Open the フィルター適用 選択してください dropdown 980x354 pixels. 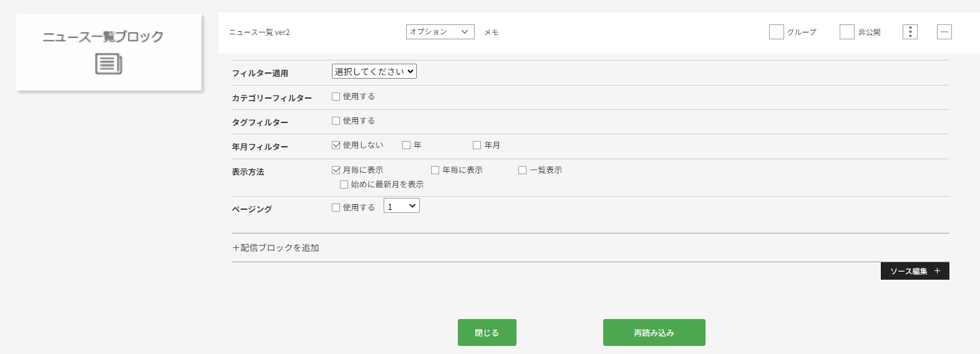(x=374, y=71)
